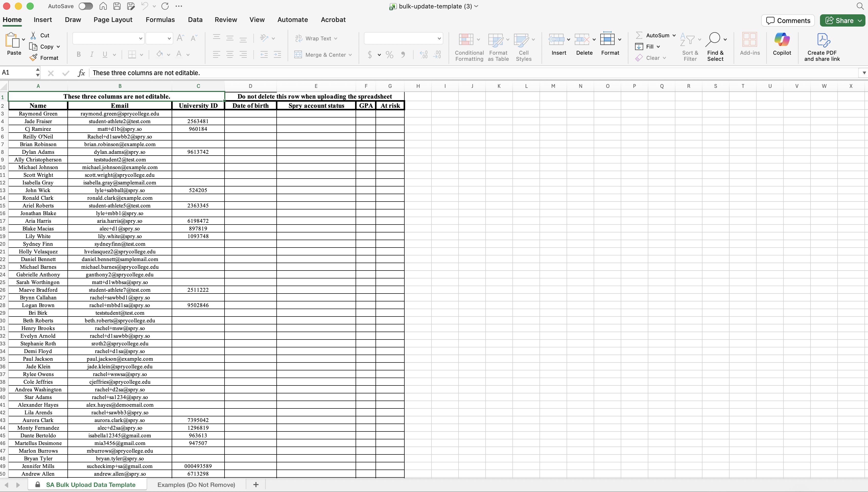Click the Comma style icon
The height and width of the screenshot is (492, 868).
tap(403, 55)
